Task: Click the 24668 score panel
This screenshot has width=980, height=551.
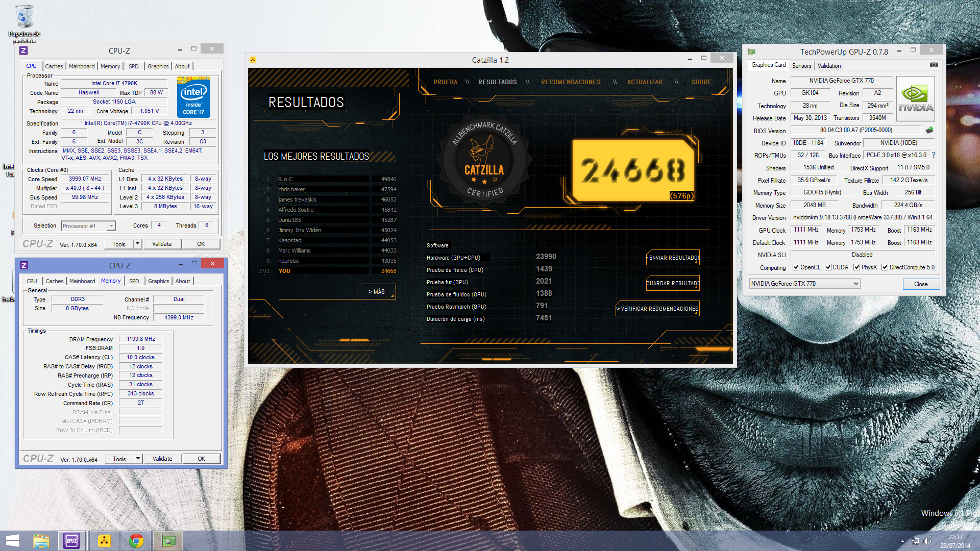Action: point(633,170)
